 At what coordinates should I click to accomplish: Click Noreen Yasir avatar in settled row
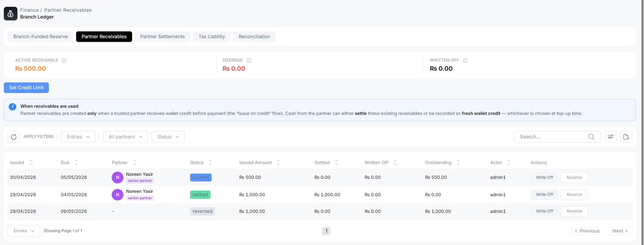(x=117, y=195)
